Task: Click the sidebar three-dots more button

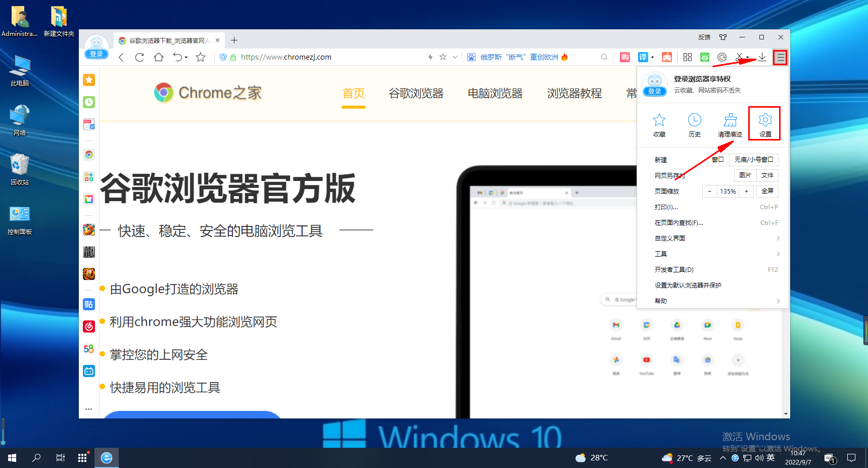Action: click(x=89, y=409)
